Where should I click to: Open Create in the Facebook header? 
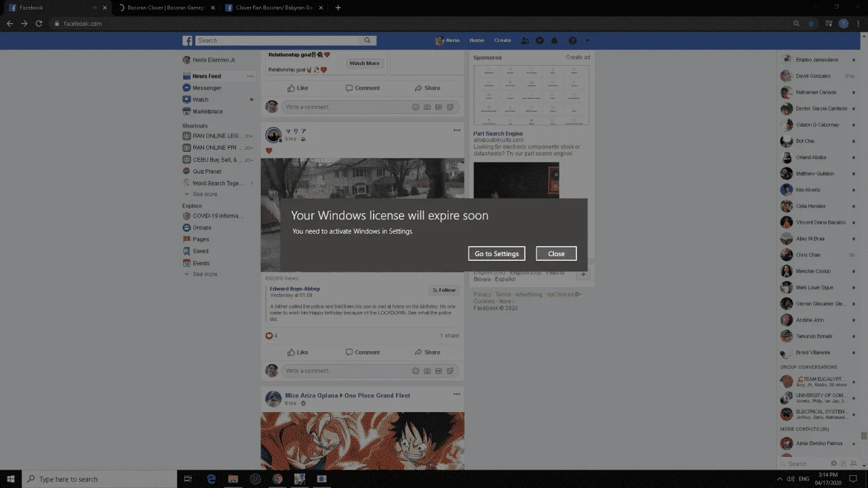(x=502, y=41)
